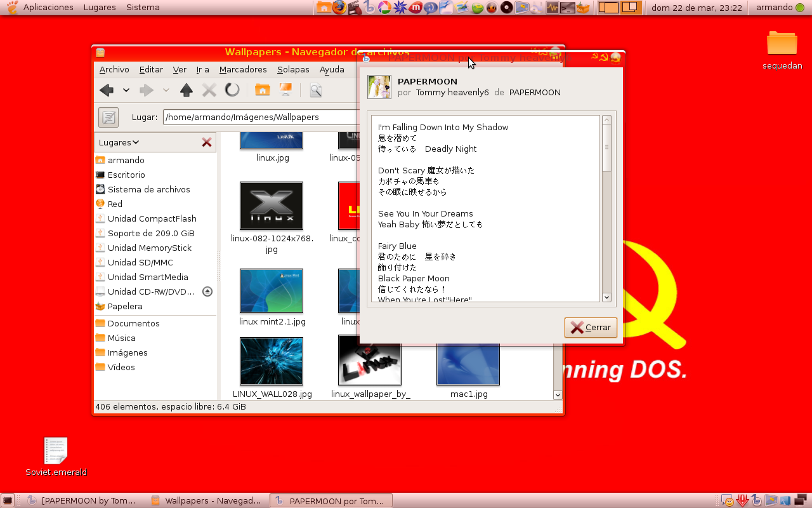Viewport: 812px width, 508px height.
Task: Click the file list scroll-down arrow
Action: (558, 394)
